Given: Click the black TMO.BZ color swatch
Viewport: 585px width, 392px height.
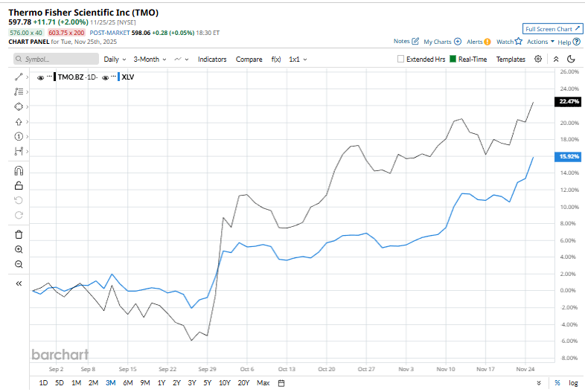Looking at the screenshot, I should point(55,77).
